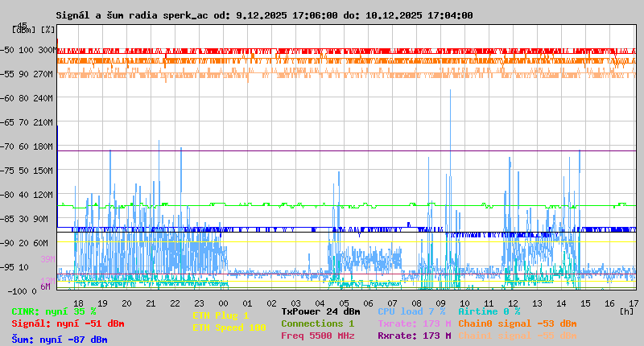The width and height of the screenshot is (644, 346).
Task: Click the '-60 80 240M' y-axis label
Action: (x=27, y=98)
